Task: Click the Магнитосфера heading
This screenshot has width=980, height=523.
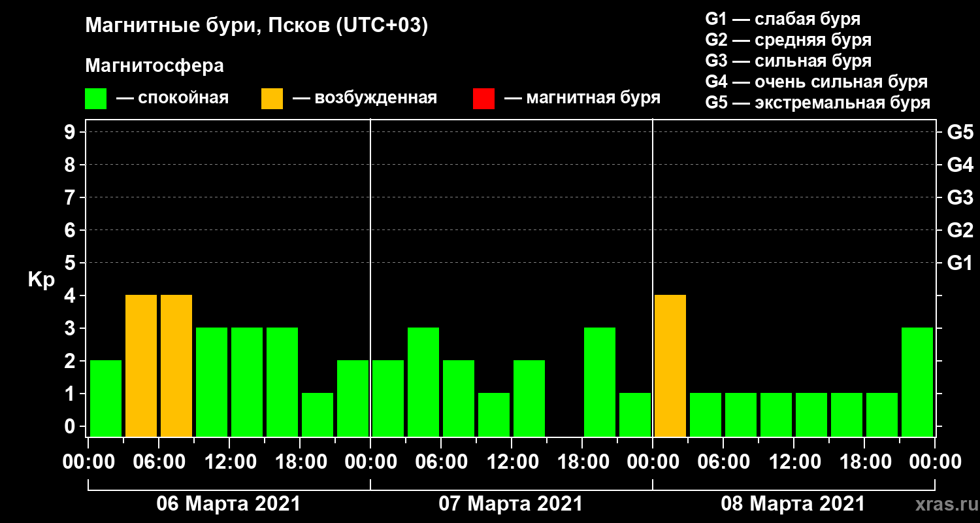Action: coord(155,66)
